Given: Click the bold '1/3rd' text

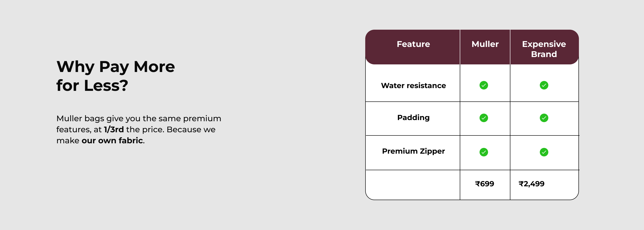Looking at the screenshot, I should [x=114, y=129].
